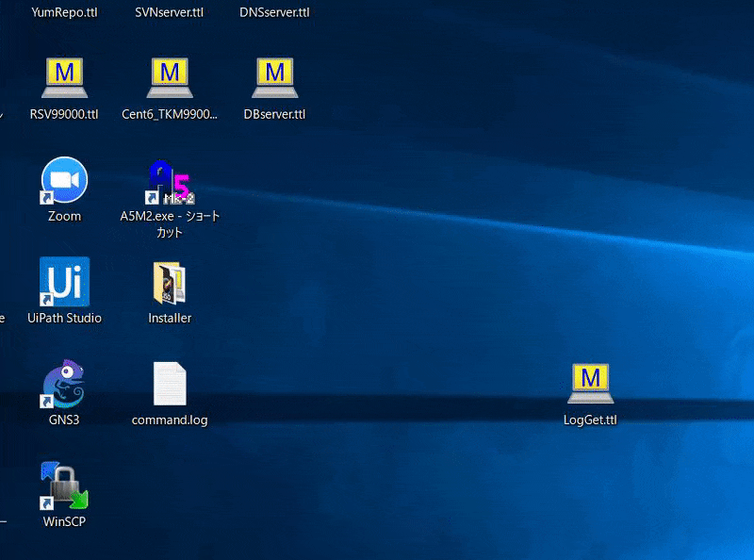Click the Zoom shortcut icon

(x=64, y=180)
